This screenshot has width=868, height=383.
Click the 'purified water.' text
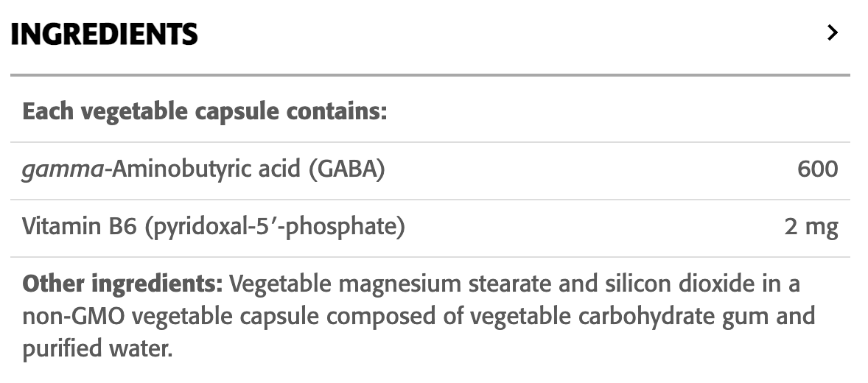(97, 348)
